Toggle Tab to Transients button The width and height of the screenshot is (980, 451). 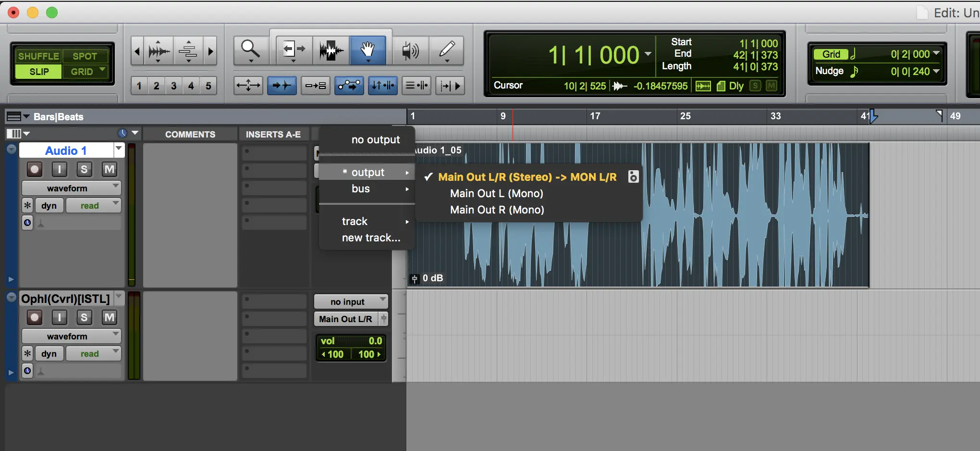282,86
